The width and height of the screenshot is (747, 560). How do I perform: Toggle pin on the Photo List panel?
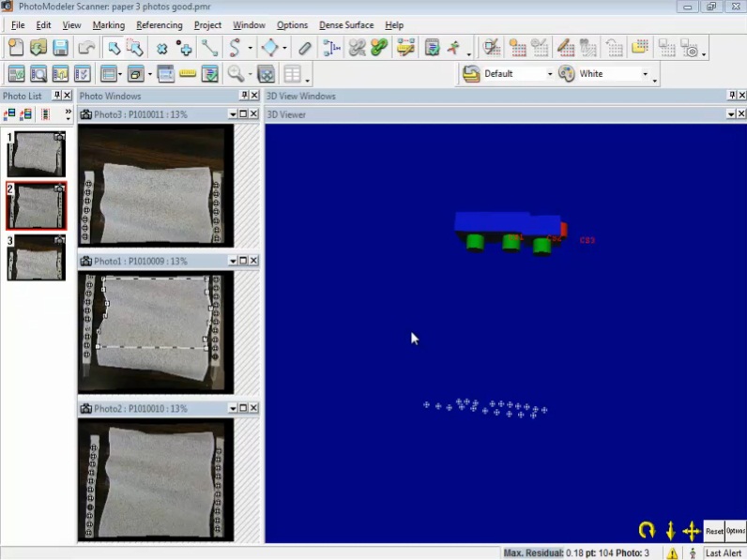point(56,96)
